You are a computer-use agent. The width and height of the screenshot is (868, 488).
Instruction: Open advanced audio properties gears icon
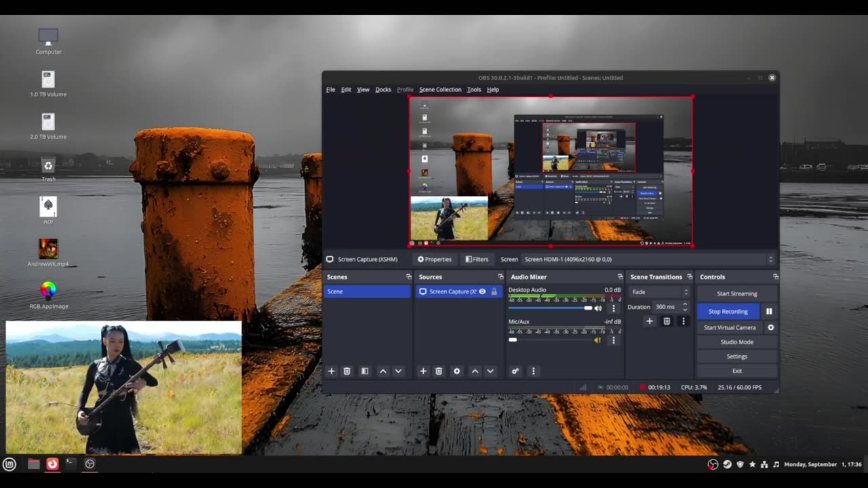(515, 371)
